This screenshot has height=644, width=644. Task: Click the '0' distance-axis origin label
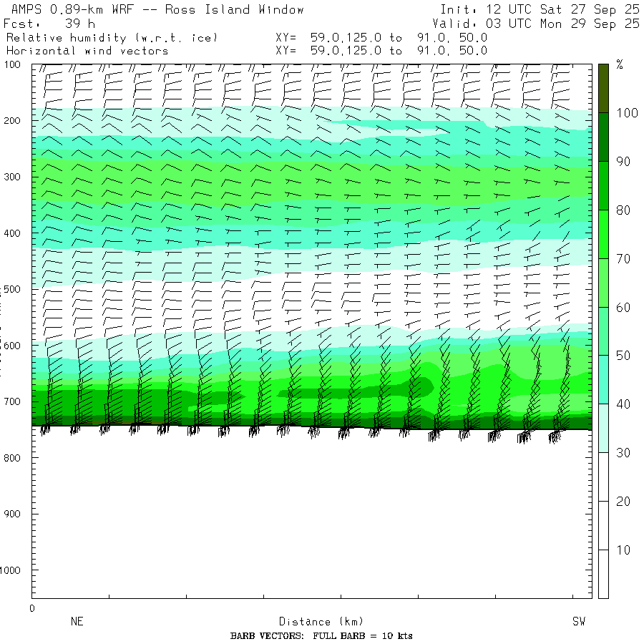[x=32, y=608]
